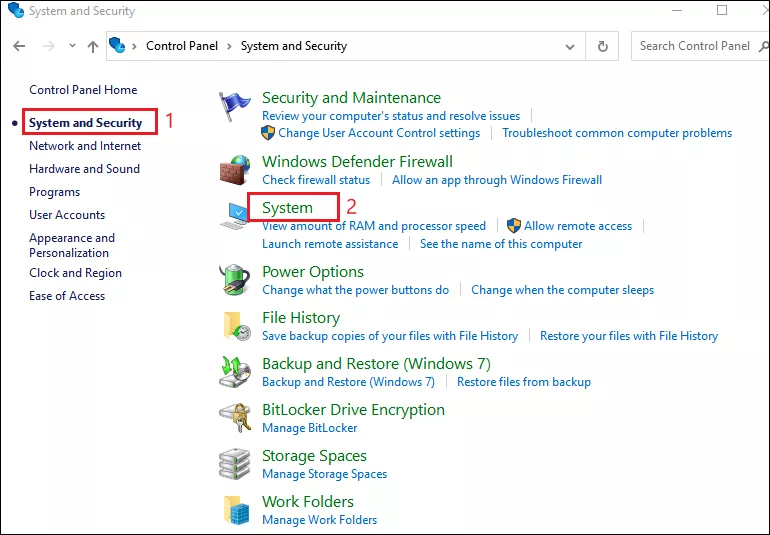This screenshot has height=535, width=770.
Task: Select Control Panel in the breadcrumb
Action: coord(182,46)
